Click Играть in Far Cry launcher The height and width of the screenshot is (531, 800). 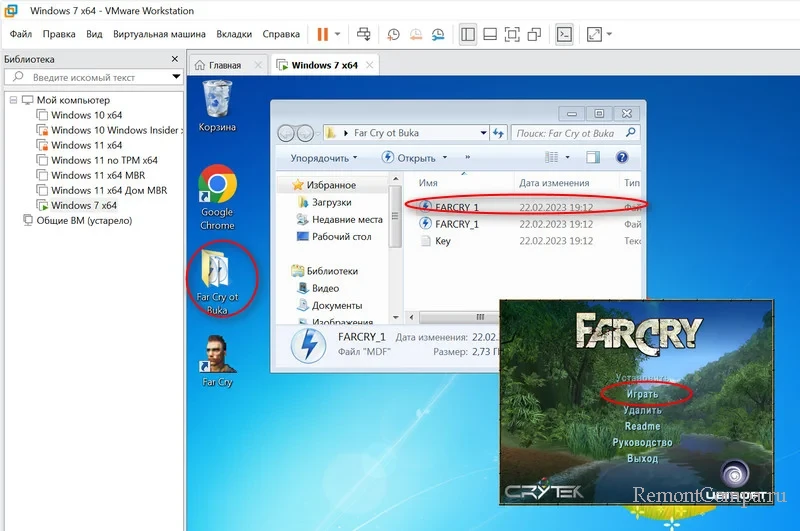coord(642,394)
